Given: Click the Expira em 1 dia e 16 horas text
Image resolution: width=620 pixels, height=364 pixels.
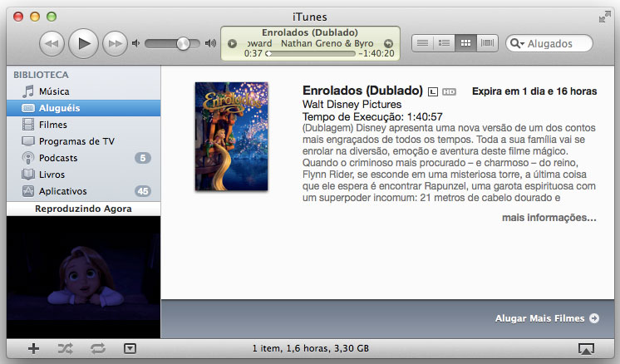Looking at the screenshot, I should pyautogui.click(x=534, y=91).
